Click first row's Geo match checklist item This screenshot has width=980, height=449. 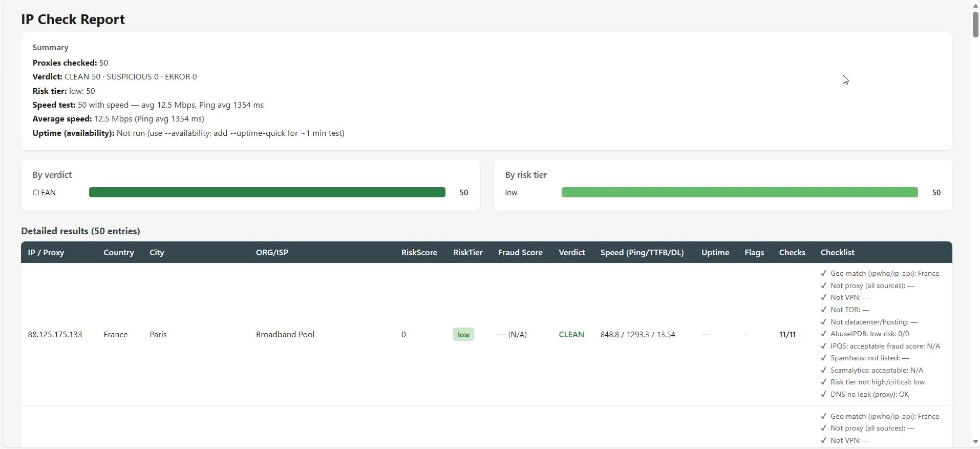pyautogui.click(x=880, y=273)
